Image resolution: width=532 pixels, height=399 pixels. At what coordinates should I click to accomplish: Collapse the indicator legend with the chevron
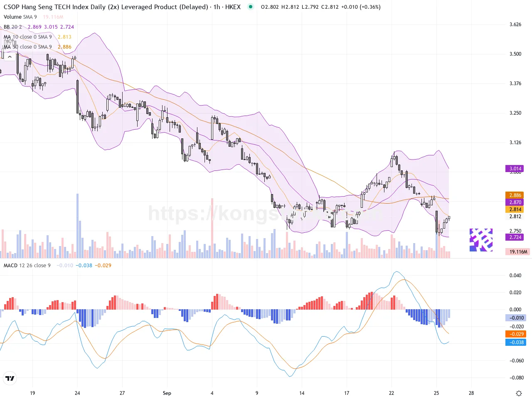coord(10,57)
